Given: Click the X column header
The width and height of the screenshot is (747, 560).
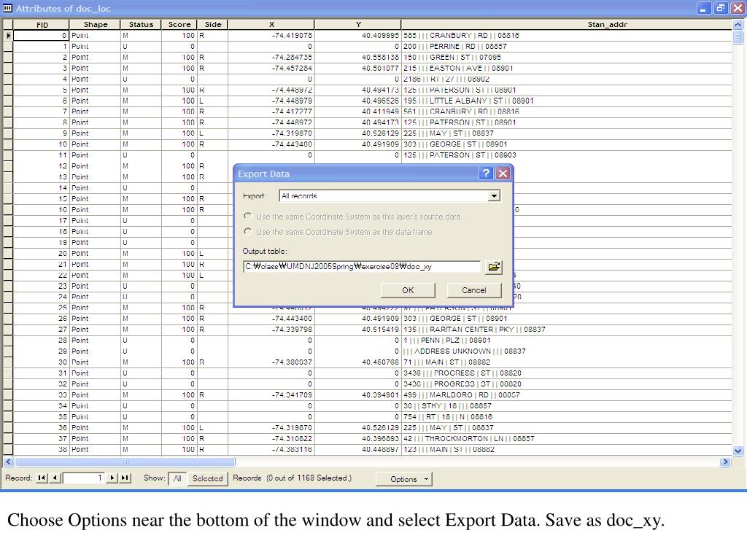Looking at the screenshot, I should (271, 24).
